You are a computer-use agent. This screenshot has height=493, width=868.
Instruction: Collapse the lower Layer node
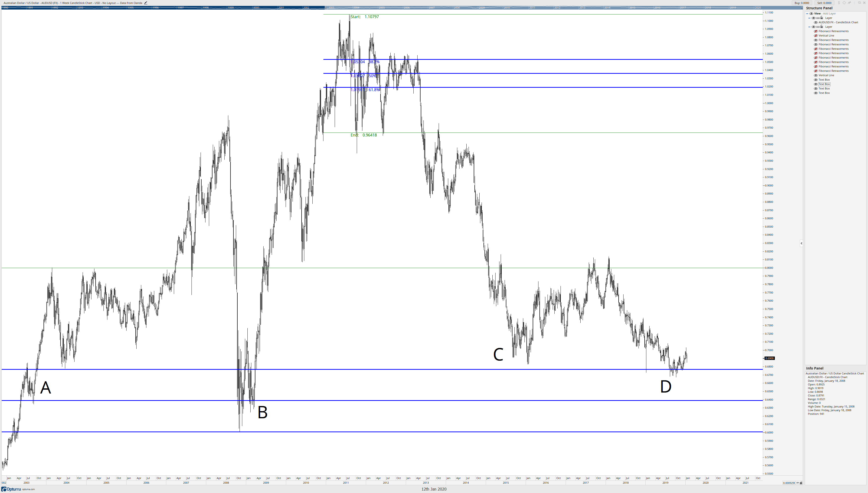[810, 27]
